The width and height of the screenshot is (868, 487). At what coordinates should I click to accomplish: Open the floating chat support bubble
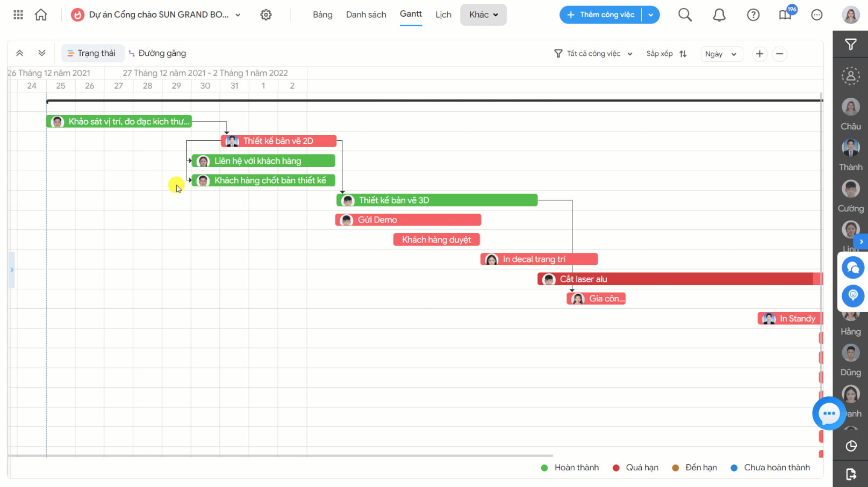pyautogui.click(x=829, y=413)
